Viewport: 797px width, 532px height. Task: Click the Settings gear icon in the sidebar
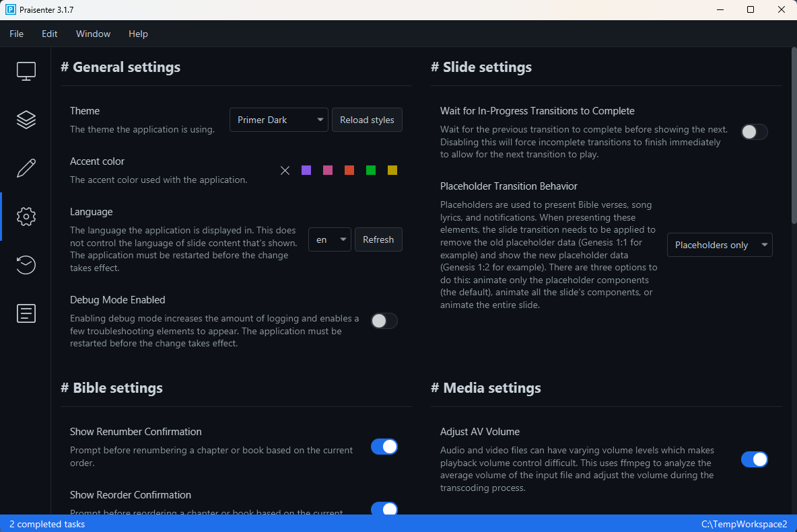tap(26, 216)
